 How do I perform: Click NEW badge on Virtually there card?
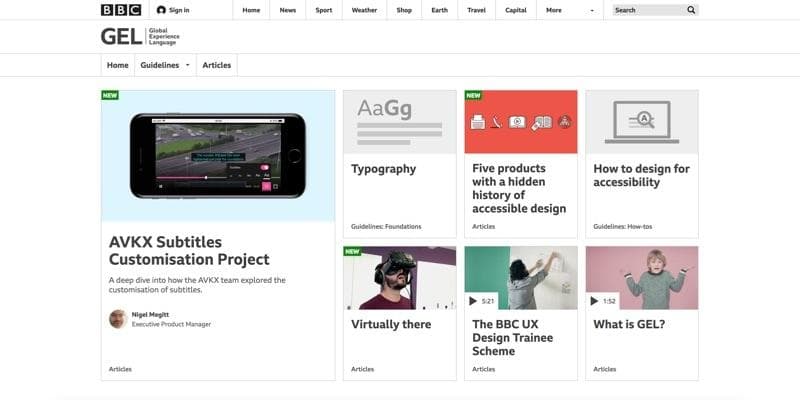(352, 251)
